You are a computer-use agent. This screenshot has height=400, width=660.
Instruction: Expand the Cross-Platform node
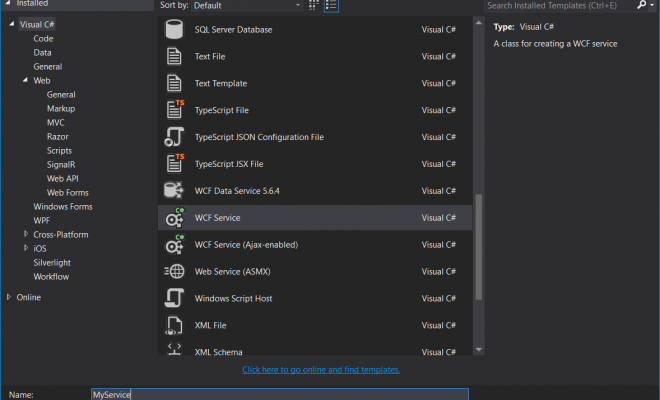click(26, 234)
